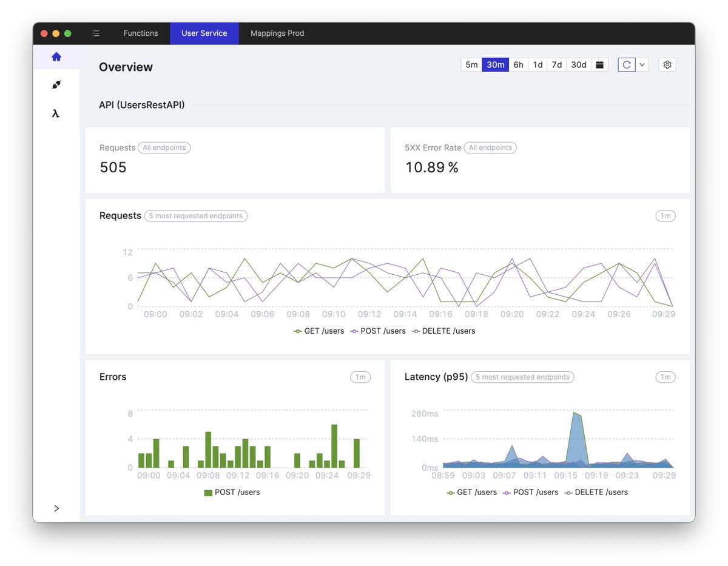This screenshot has width=728, height=566.
Task: Expand the collapsed sidebar with the chevron
Action: click(x=56, y=508)
